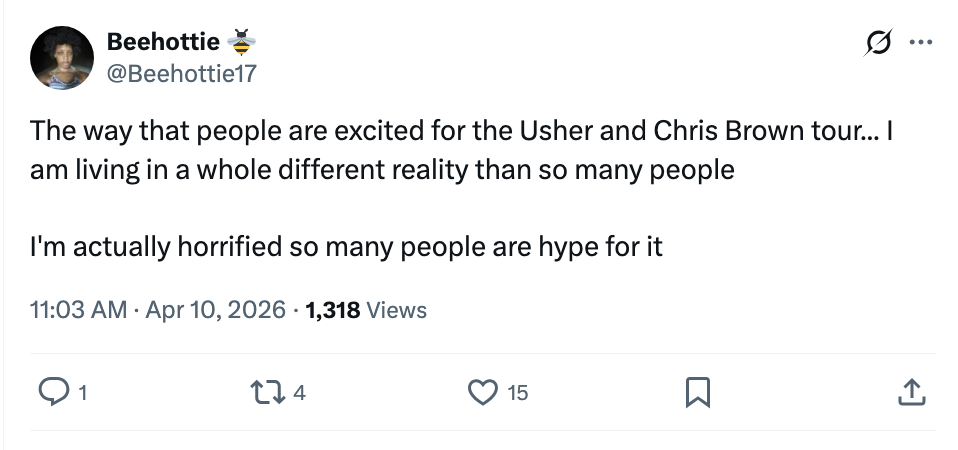The height and width of the screenshot is (450, 958).
Task: Open the share options icon
Action: click(x=909, y=393)
